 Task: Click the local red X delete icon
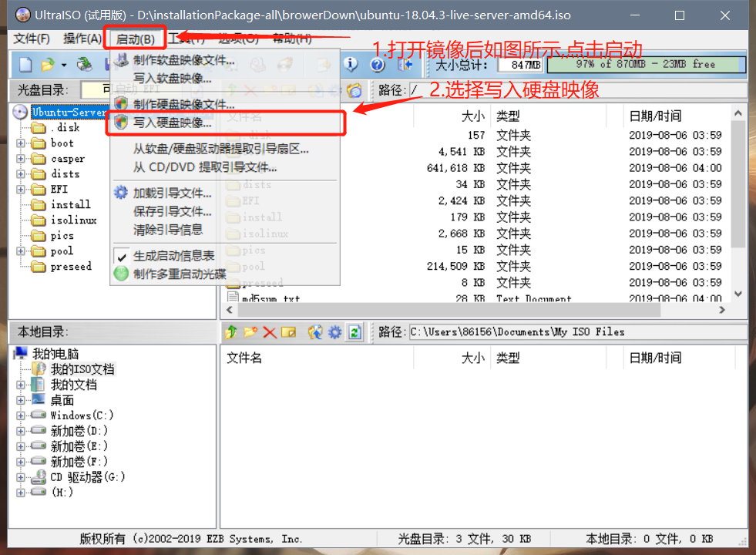[270, 332]
